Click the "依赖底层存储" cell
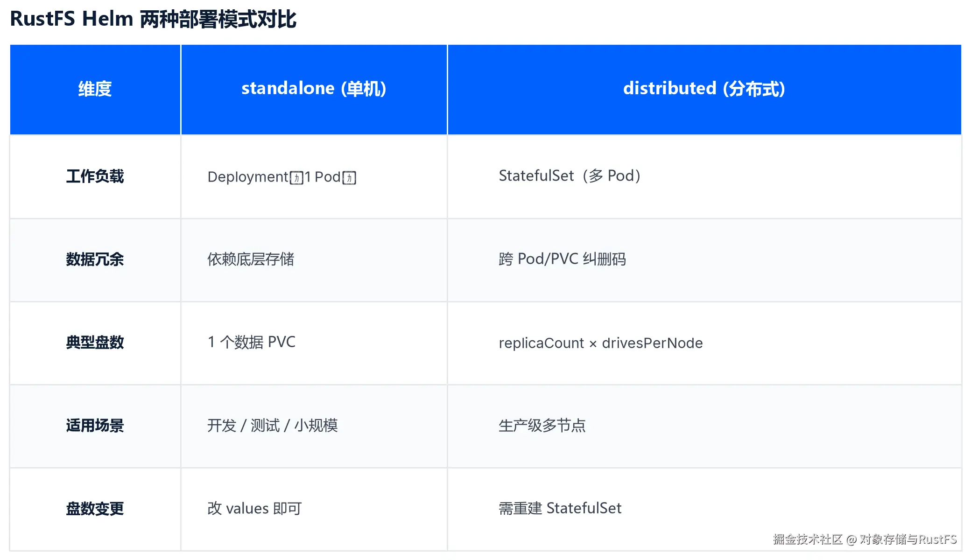The width and height of the screenshot is (971, 560). [x=314, y=259]
